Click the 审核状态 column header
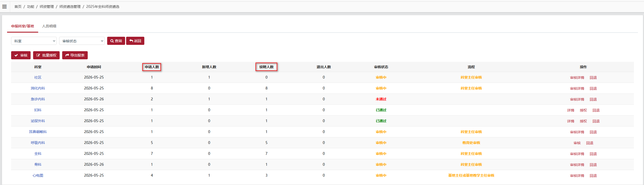 click(x=381, y=67)
